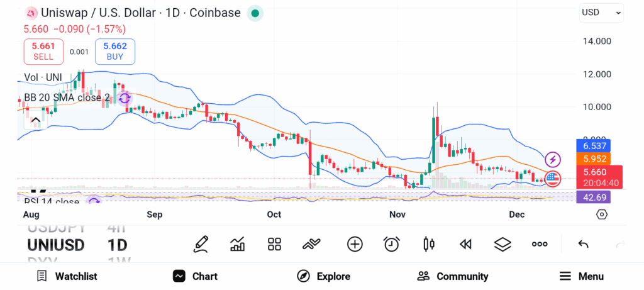Click the add symbol plus icon
Viewport: 644px width, 290px height.
coord(355,244)
